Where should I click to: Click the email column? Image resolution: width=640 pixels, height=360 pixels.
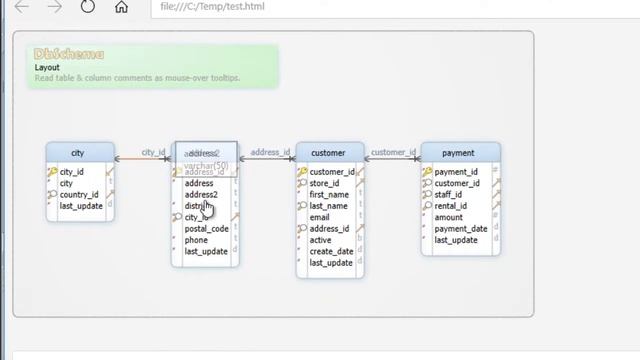[319, 218]
